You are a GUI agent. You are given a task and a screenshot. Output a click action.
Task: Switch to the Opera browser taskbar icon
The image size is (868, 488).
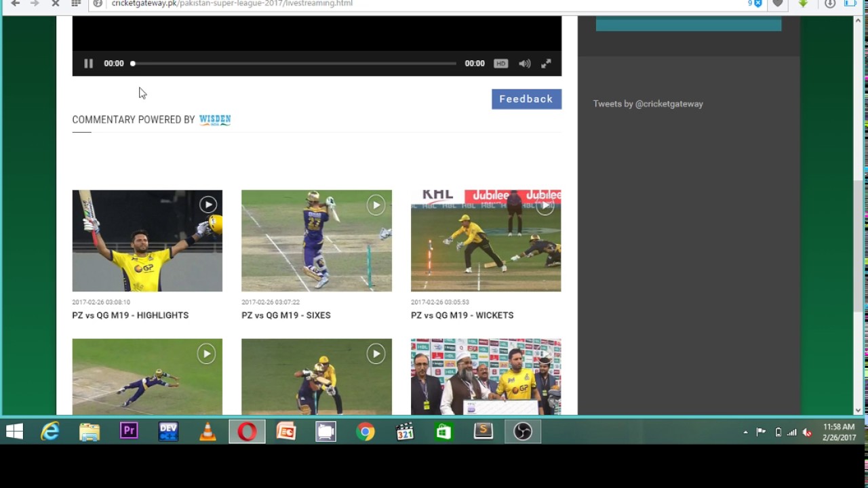coord(247,432)
